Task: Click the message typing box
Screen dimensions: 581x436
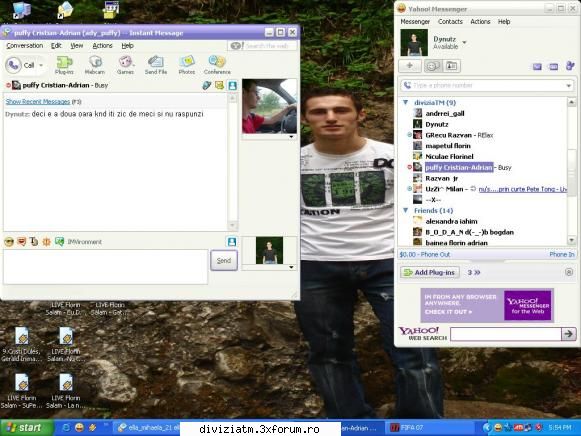Action: pos(106,267)
